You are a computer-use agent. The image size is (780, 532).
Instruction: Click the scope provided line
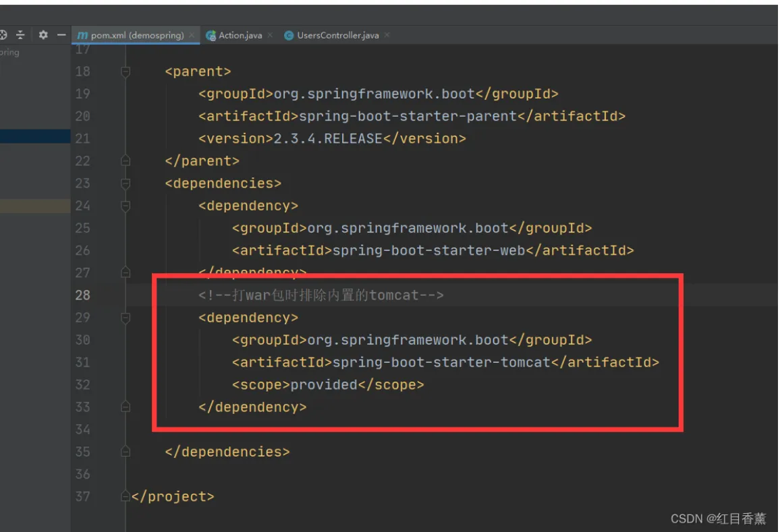point(328,385)
